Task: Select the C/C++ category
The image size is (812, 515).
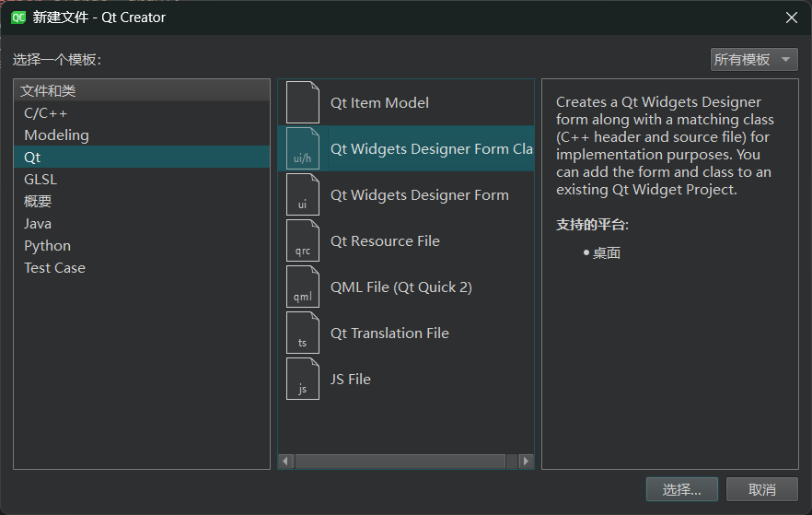Action: click(46, 112)
